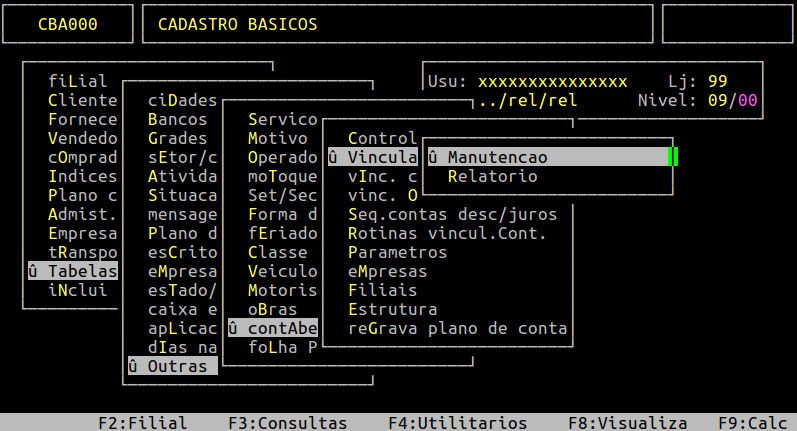Open the Vincula menu item
797x431 pixels.
372,157
